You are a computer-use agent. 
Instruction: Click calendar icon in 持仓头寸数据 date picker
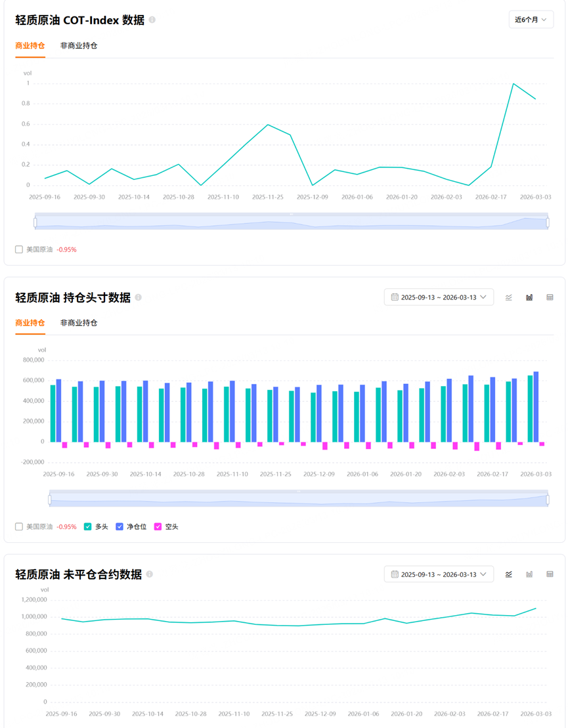point(395,297)
